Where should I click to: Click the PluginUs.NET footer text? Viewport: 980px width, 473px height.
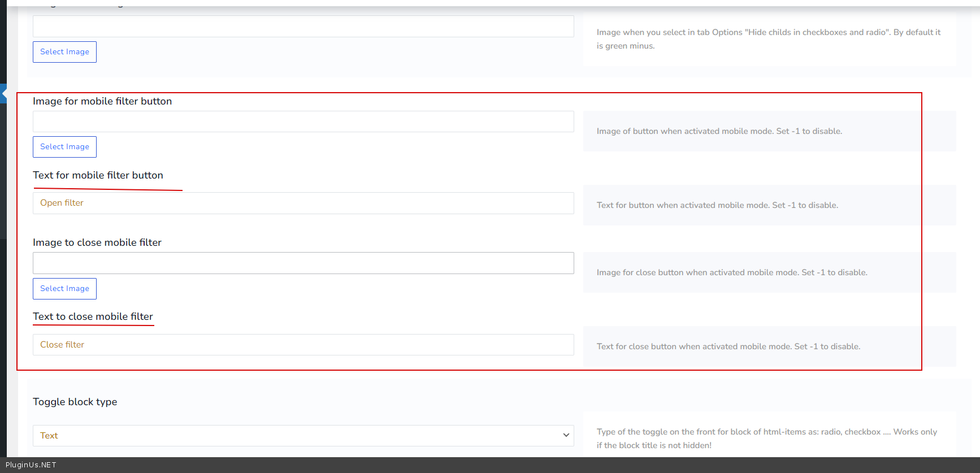(31, 465)
